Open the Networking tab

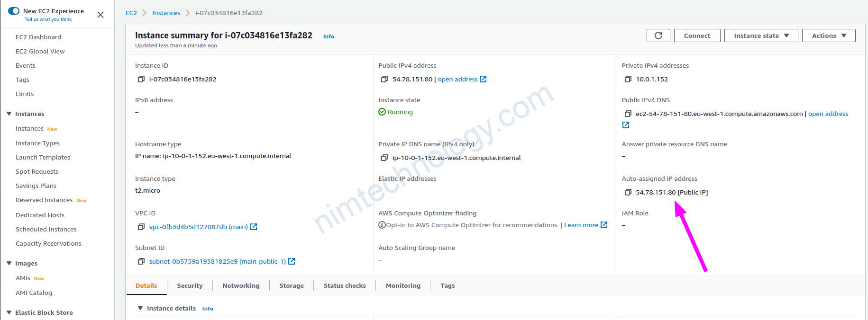coord(241,285)
